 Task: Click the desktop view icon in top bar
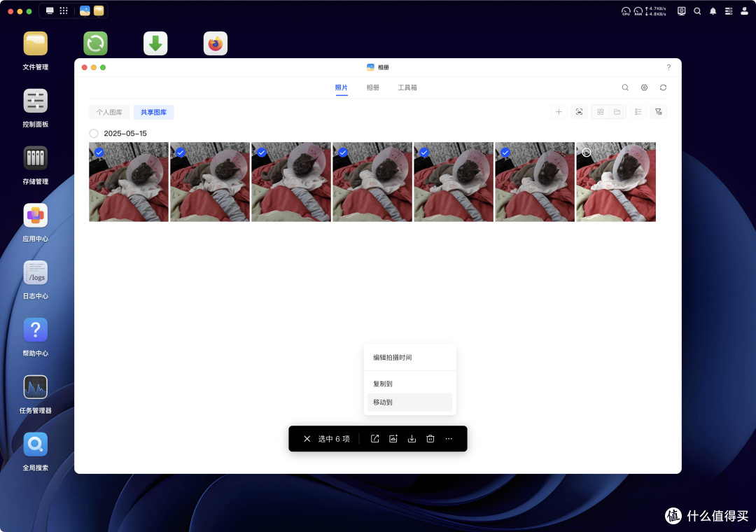point(50,10)
